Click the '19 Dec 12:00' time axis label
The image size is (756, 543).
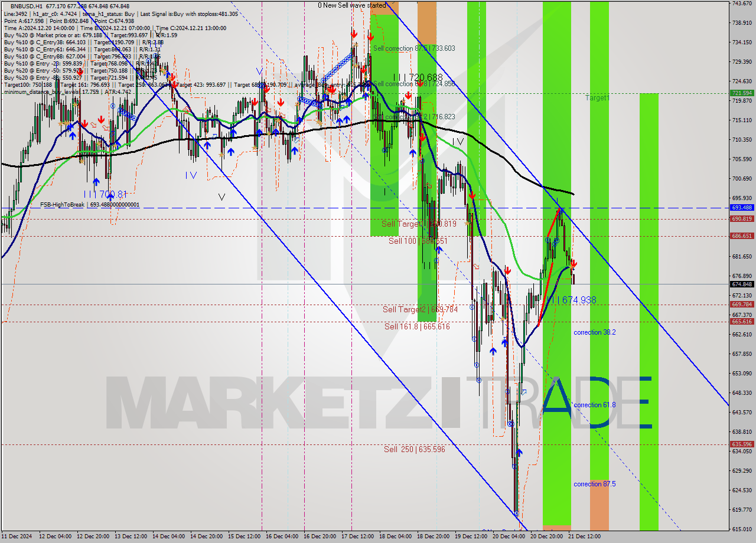pyautogui.click(x=471, y=537)
